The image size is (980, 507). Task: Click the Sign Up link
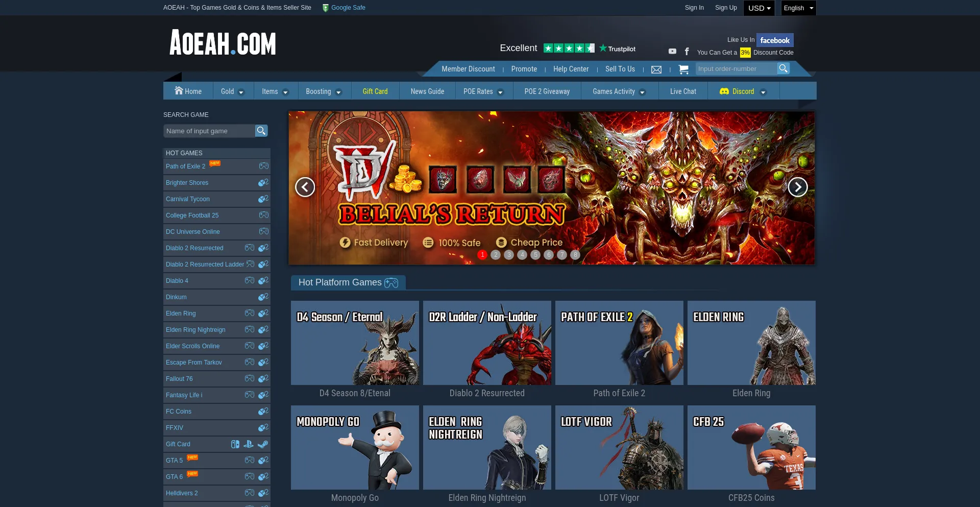(726, 8)
